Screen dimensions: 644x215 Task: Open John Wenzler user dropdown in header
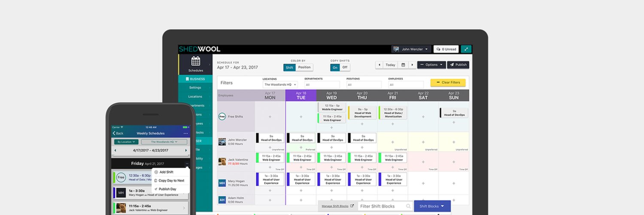tap(411, 49)
